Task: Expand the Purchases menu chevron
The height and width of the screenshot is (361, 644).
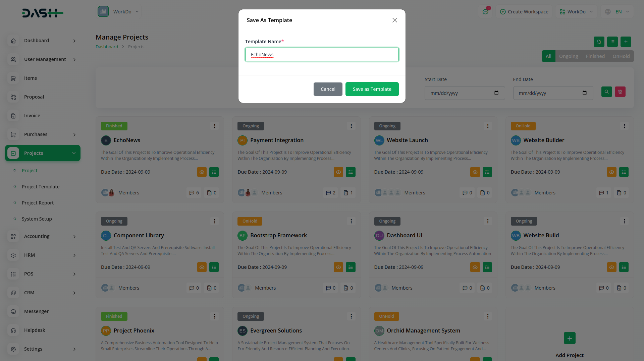Action: click(74, 135)
